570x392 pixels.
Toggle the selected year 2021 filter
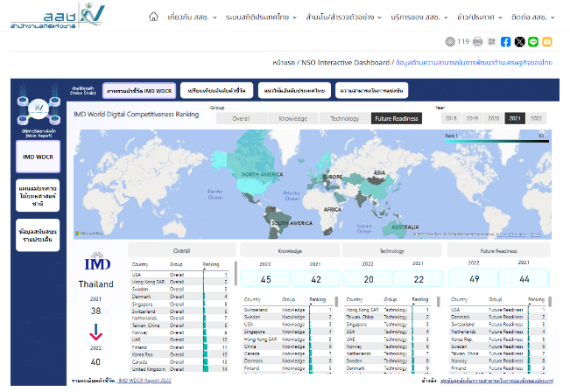515,118
